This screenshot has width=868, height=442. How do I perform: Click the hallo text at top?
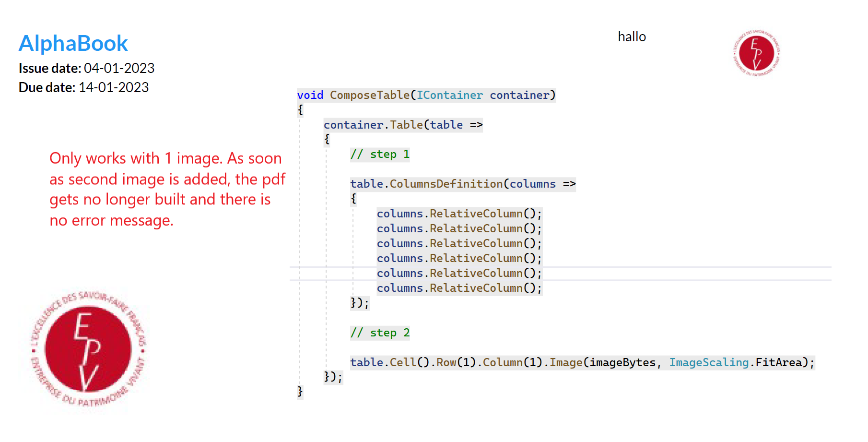pyautogui.click(x=632, y=36)
